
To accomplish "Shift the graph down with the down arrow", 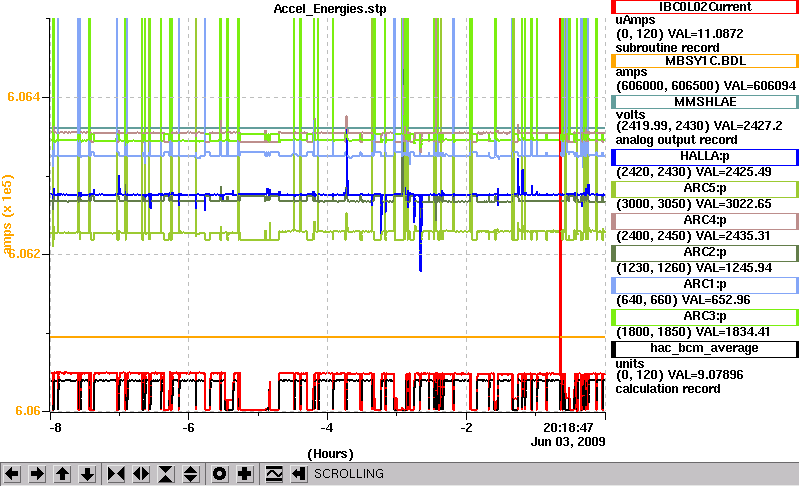I will tap(87, 474).
